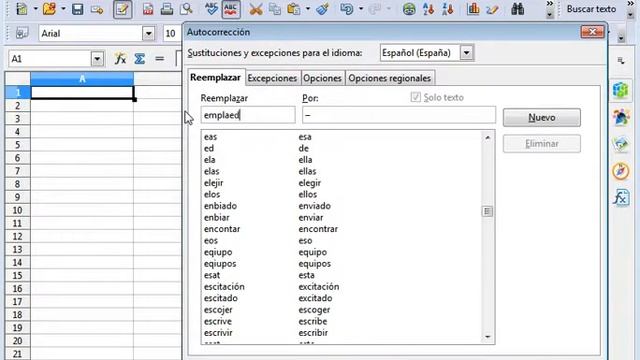The image size is (640, 360).
Task: Switch to the Excepciones tab
Action: (272, 78)
